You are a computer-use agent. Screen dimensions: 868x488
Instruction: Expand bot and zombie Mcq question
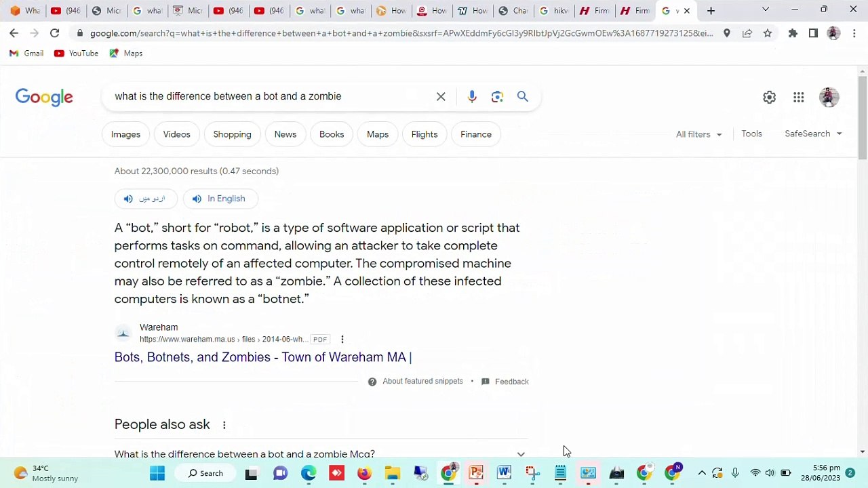point(321,453)
